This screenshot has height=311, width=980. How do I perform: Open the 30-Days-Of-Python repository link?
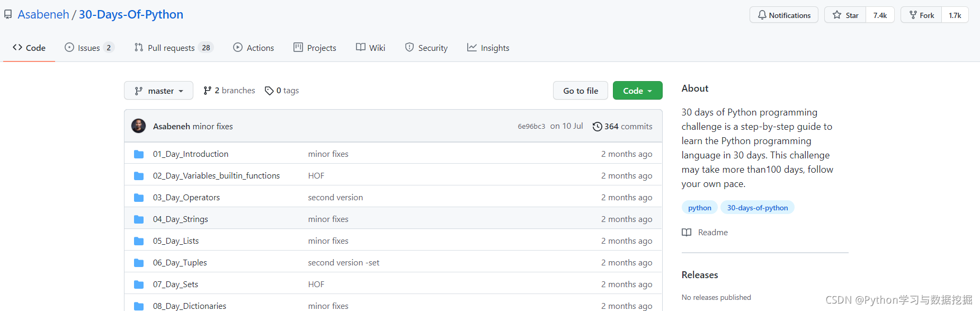[131, 14]
